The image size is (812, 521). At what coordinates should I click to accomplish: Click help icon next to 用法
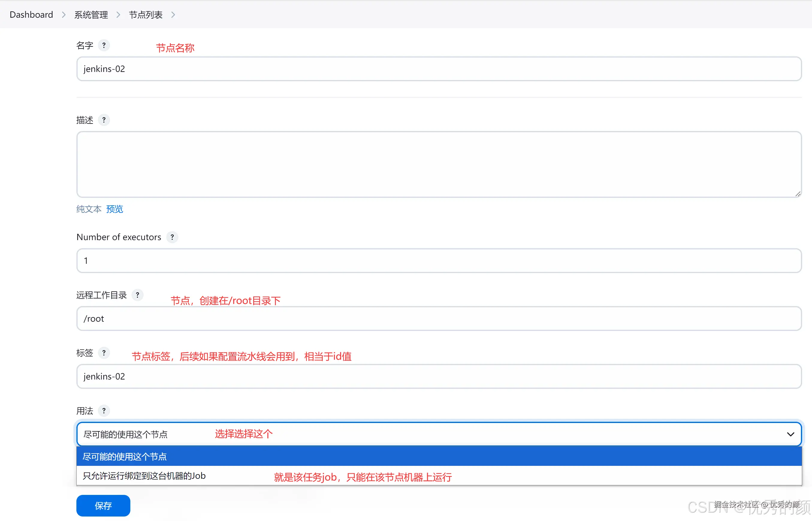click(104, 411)
